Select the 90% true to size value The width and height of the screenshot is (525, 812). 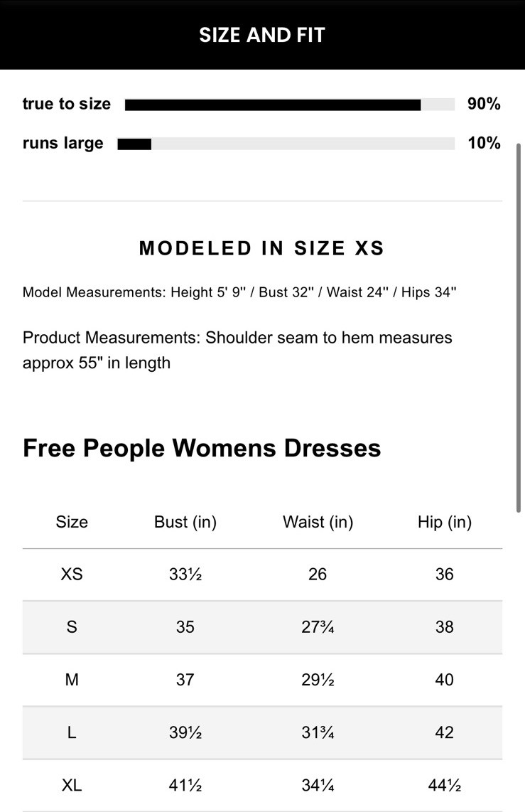tap(484, 105)
